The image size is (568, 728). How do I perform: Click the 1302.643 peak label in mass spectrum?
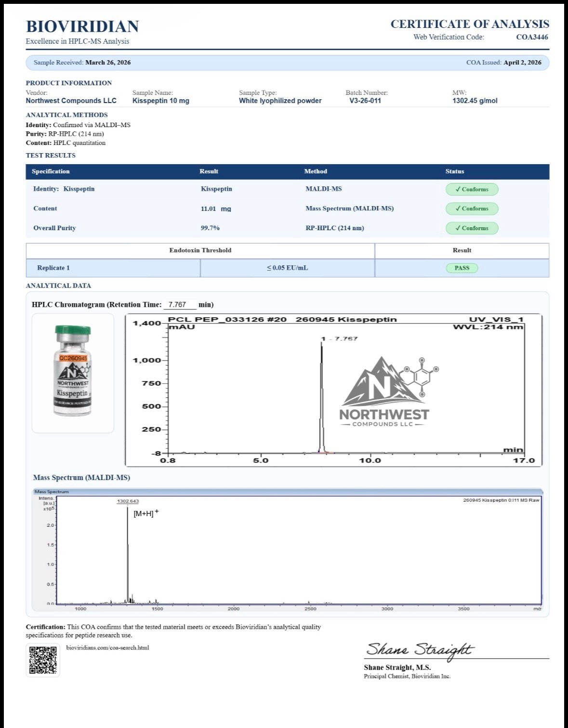[x=128, y=502]
